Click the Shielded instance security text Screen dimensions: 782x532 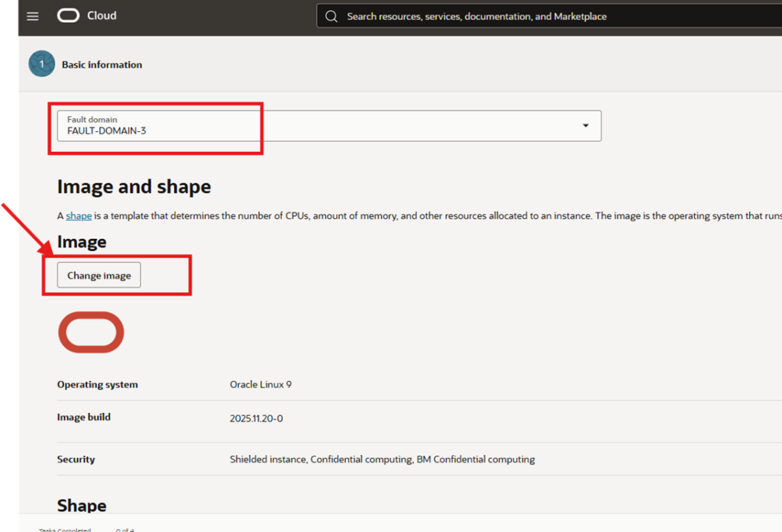click(268, 459)
